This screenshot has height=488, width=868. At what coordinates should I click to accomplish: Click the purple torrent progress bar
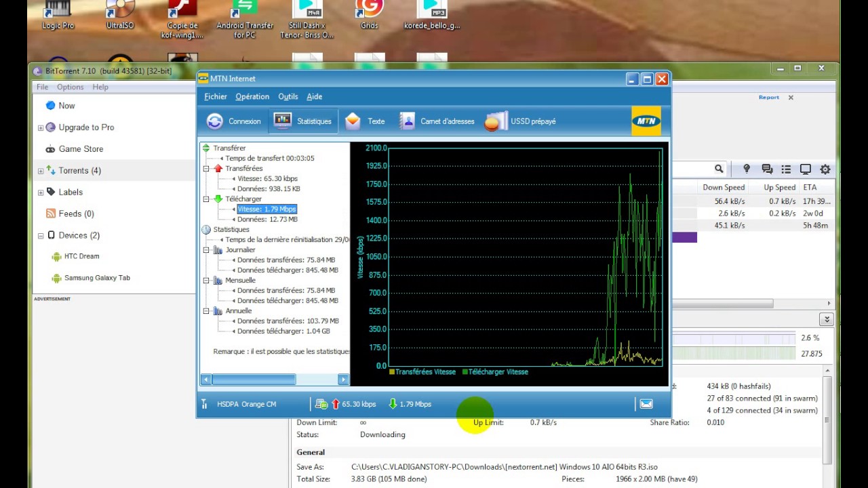(x=684, y=237)
